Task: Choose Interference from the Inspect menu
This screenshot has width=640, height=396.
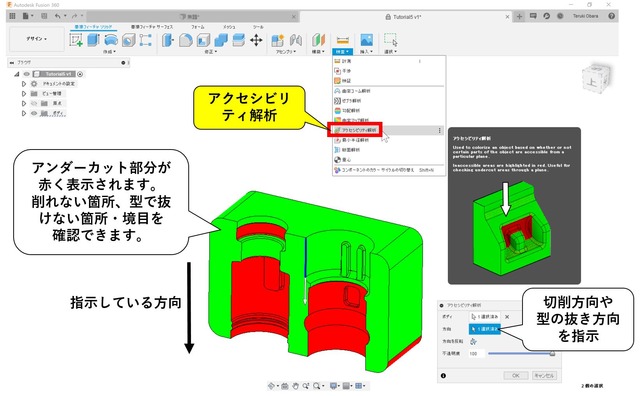Action: [389, 71]
